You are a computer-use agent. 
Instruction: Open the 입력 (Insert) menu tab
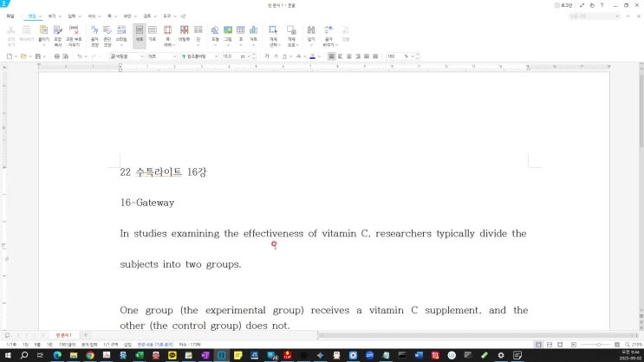(72, 16)
